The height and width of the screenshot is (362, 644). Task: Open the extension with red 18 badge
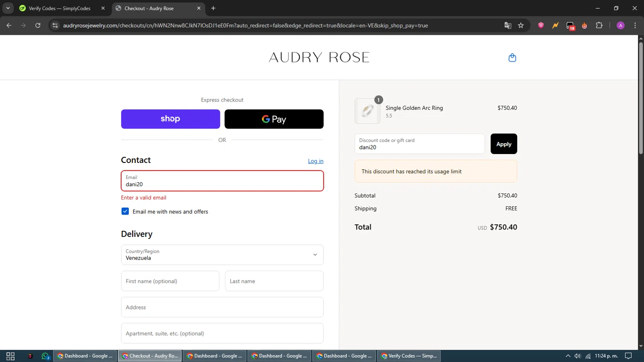coord(570,26)
